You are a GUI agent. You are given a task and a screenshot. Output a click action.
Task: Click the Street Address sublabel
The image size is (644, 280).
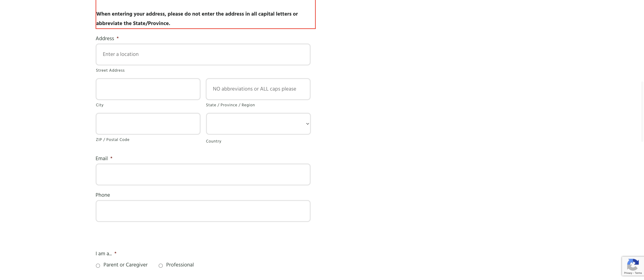[110, 70]
